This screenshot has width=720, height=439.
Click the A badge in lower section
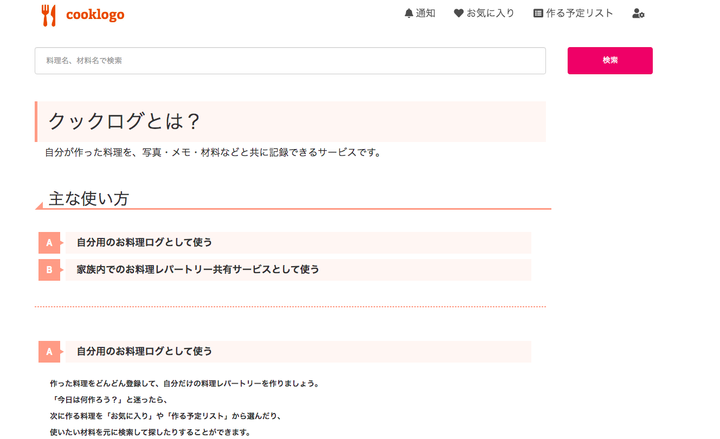coord(49,352)
